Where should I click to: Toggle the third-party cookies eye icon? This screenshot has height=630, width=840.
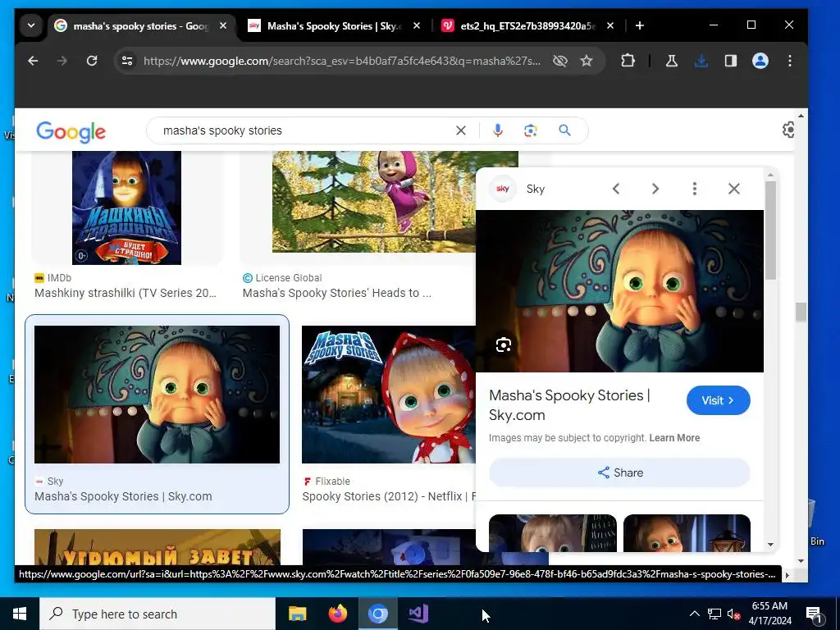(559, 61)
